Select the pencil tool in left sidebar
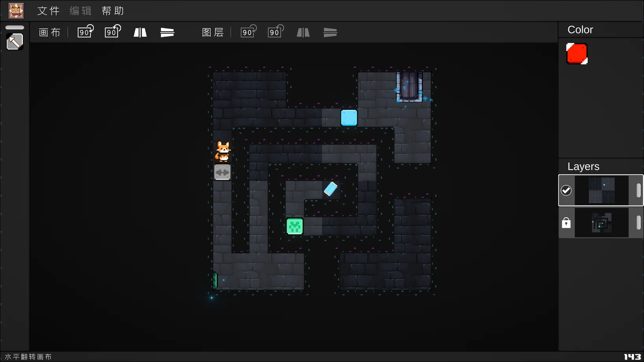The width and height of the screenshot is (644, 362). [15, 42]
